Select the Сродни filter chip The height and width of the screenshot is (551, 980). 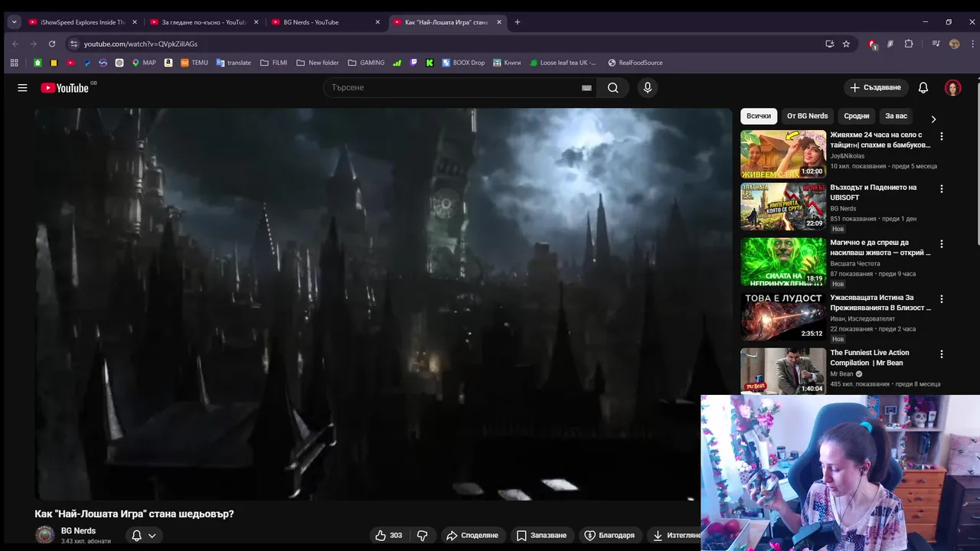857,116
